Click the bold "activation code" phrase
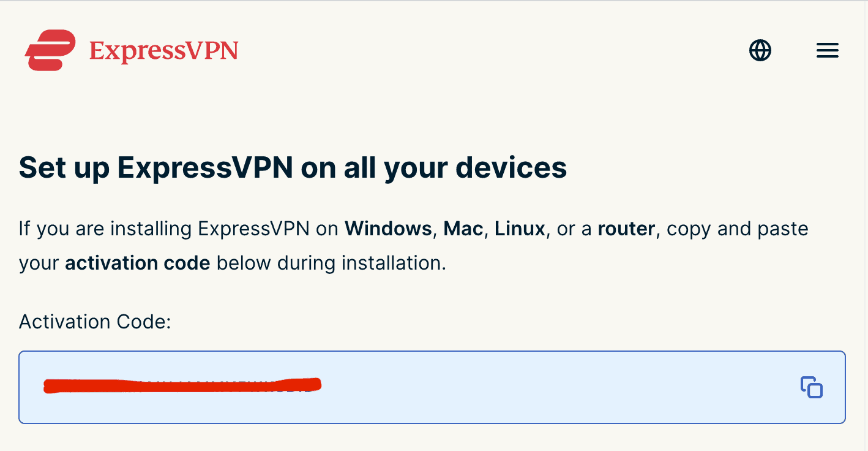Image resolution: width=868 pixels, height=451 pixels. coord(137,262)
